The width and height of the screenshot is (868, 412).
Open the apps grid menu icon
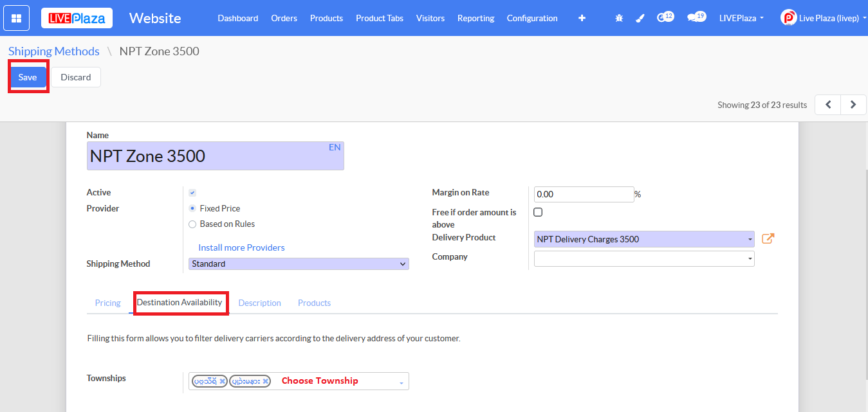pyautogui.click(x=16, y=18)
